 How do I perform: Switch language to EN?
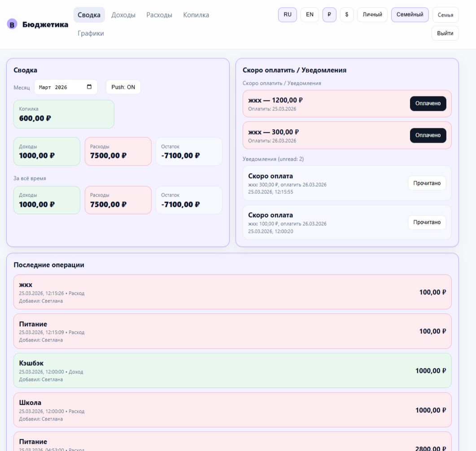(310, 14)
